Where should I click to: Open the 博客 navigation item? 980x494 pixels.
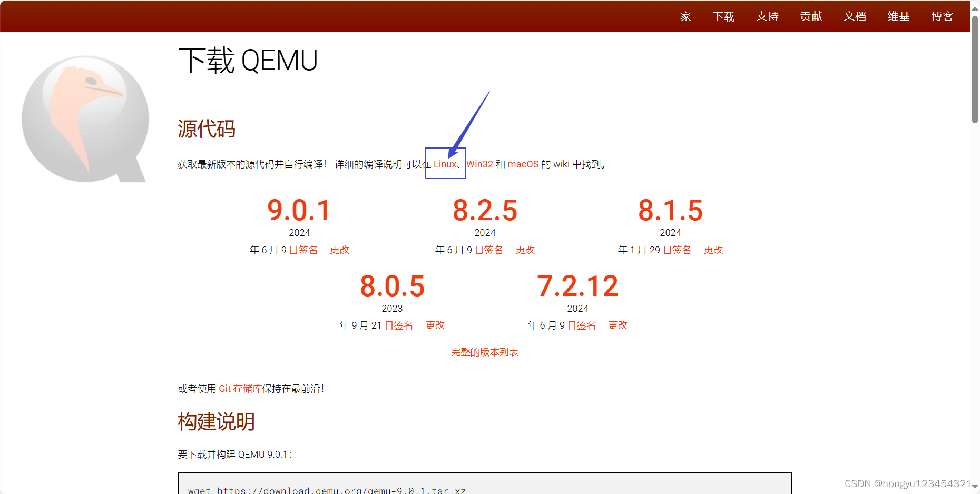942,16
